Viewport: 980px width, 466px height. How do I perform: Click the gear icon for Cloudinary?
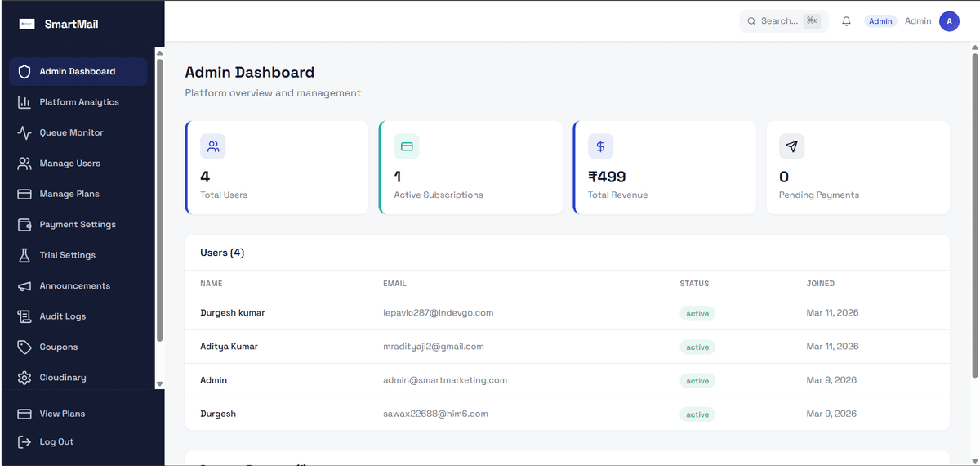point(24,378)
